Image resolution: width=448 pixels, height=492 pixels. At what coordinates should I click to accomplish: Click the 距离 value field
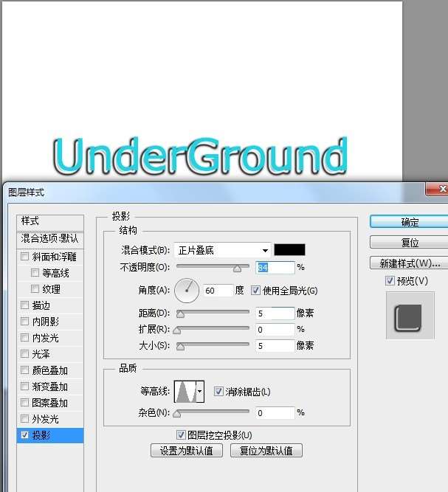click(275, 313)
